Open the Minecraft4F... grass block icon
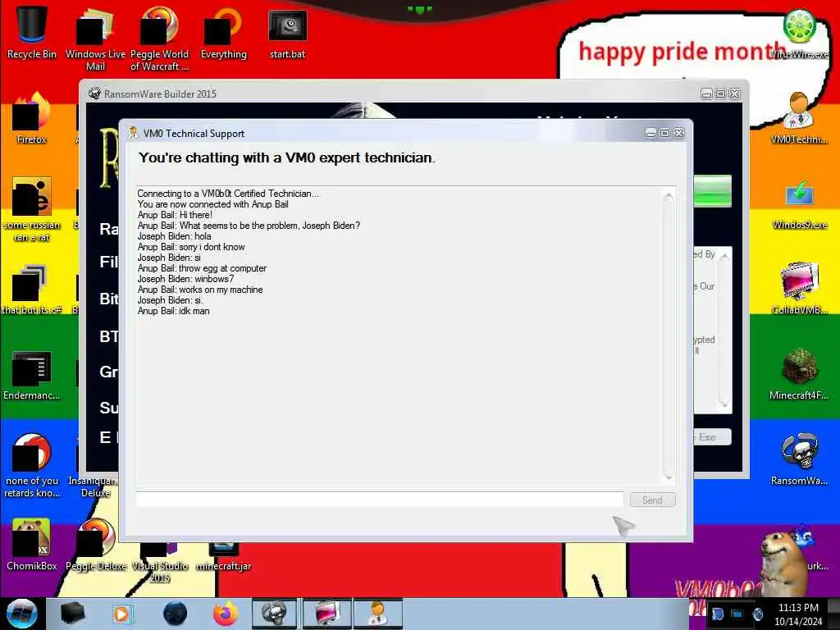The height and width of the screenshot is (630, 840). coord(799,374)
